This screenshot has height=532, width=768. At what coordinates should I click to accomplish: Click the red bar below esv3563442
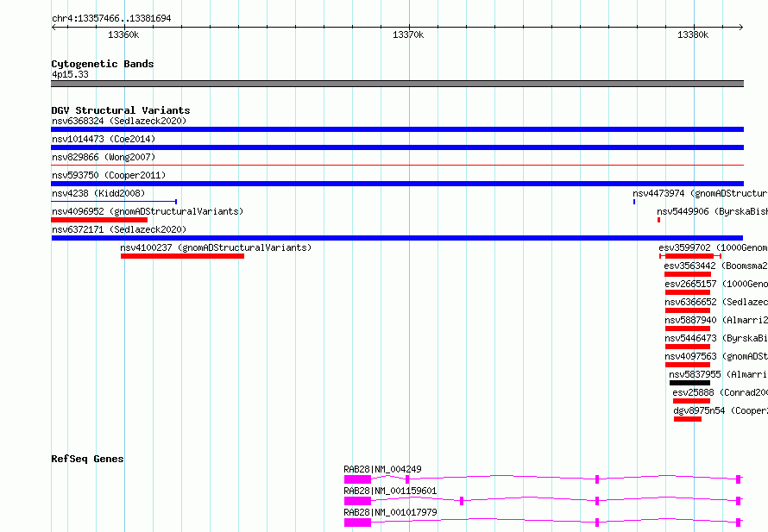click(x=688, y=274)
